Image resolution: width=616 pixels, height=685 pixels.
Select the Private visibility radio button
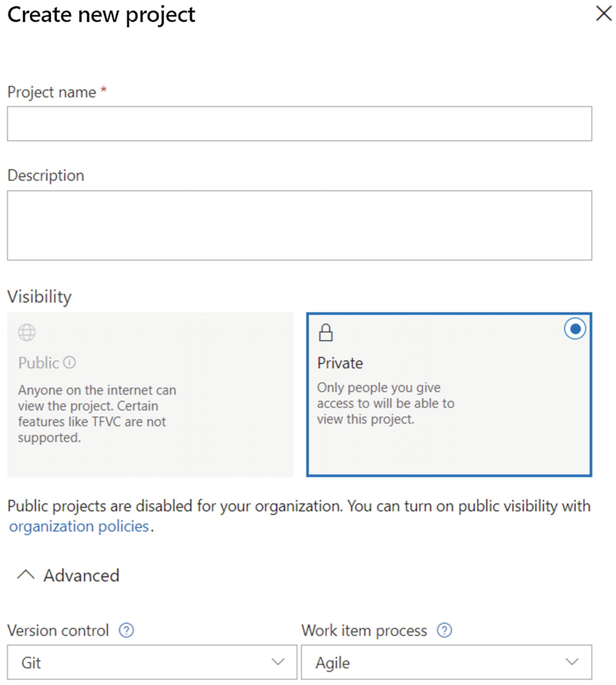[575, 329]
